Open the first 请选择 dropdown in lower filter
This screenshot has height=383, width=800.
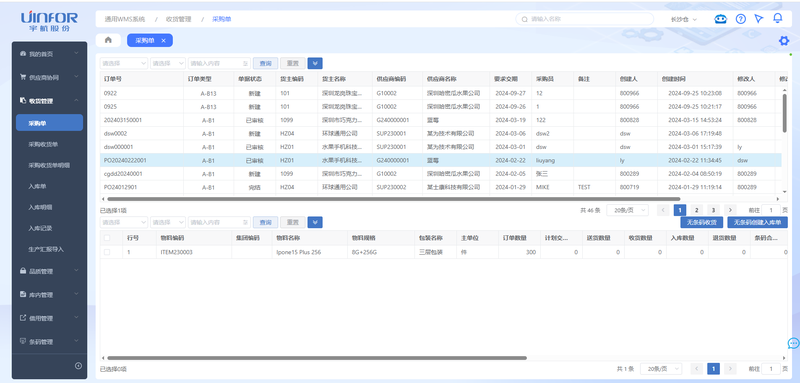point(124,222)
